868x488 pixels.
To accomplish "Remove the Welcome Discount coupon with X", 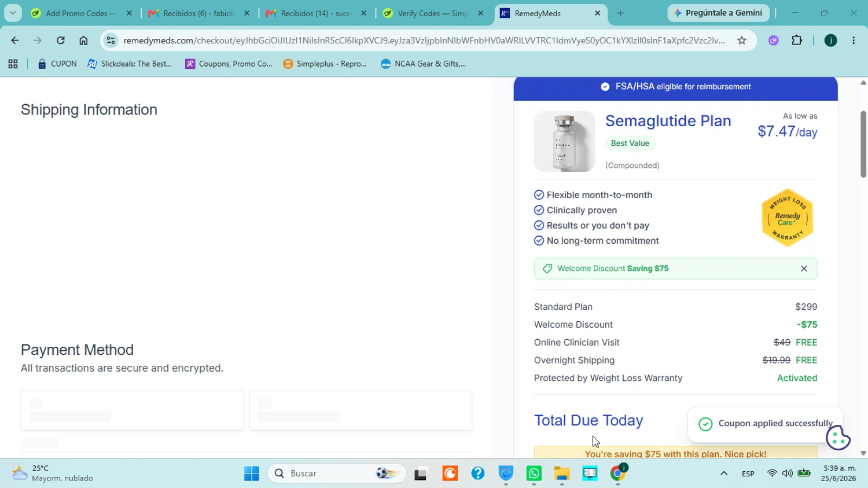I will pos(804,269).
